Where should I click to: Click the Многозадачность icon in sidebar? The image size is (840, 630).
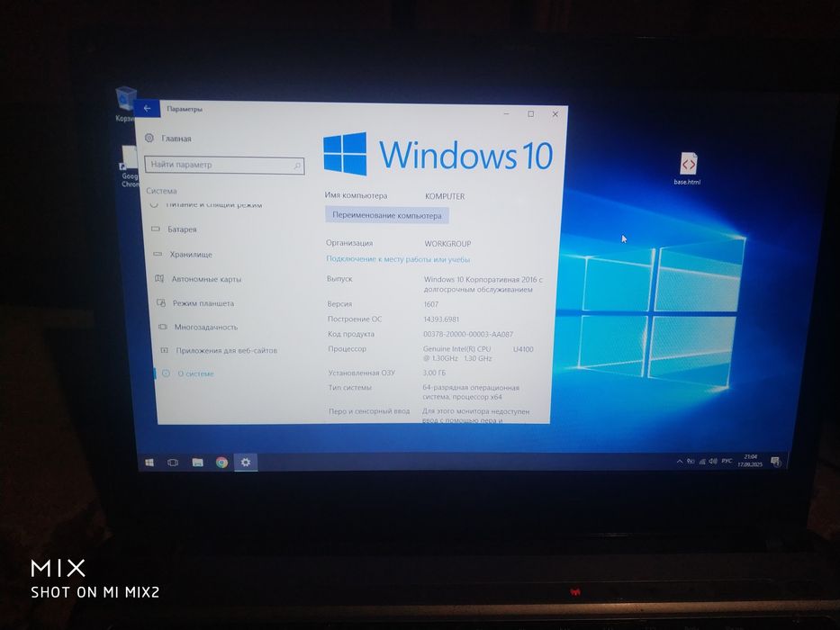(x=163, y=327)
